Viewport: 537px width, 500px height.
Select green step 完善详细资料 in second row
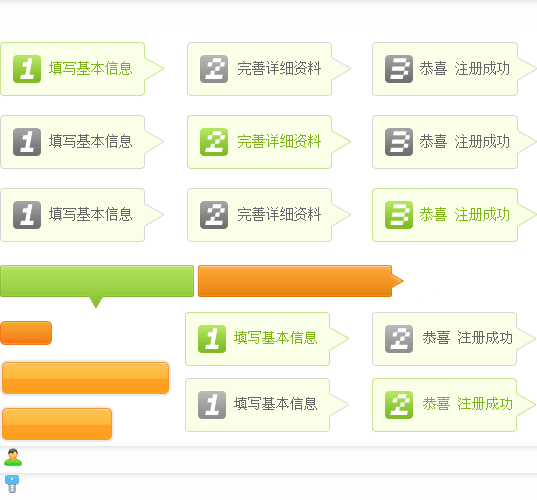coord(269,142)
